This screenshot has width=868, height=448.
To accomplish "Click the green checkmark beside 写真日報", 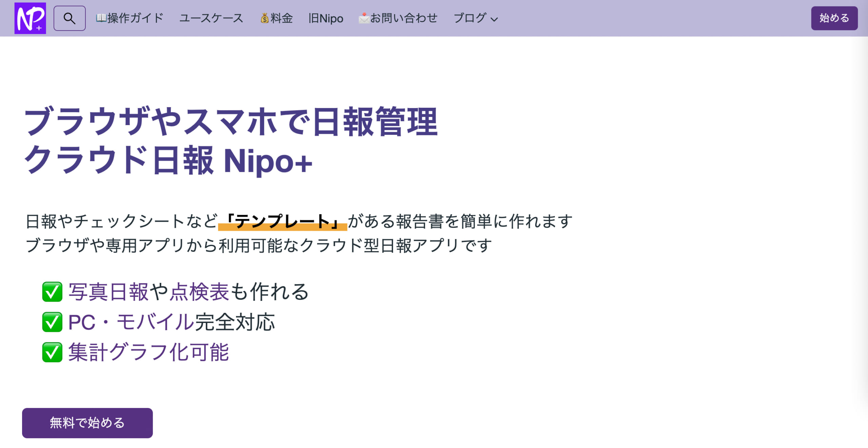I will [52, 292].
